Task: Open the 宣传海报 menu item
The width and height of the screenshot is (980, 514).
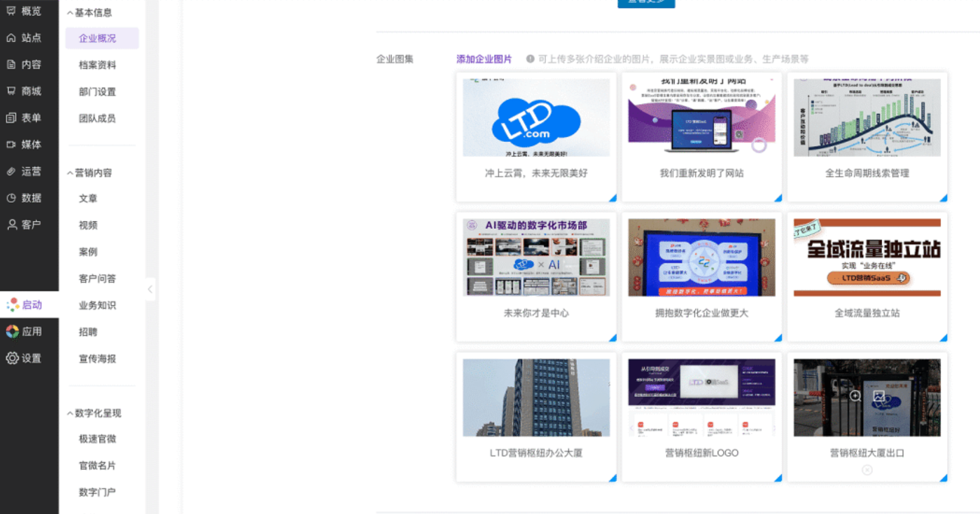Action: [x=97, y=359]
